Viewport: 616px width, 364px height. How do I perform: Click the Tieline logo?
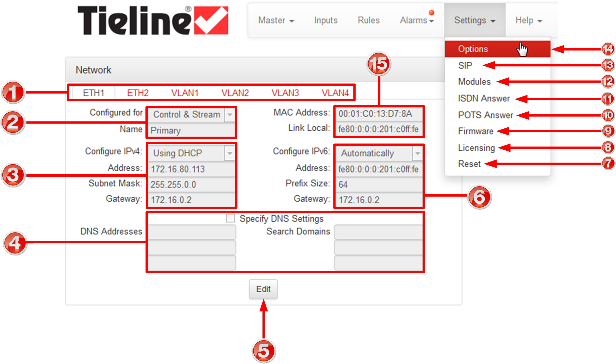(x=153, y=20)
